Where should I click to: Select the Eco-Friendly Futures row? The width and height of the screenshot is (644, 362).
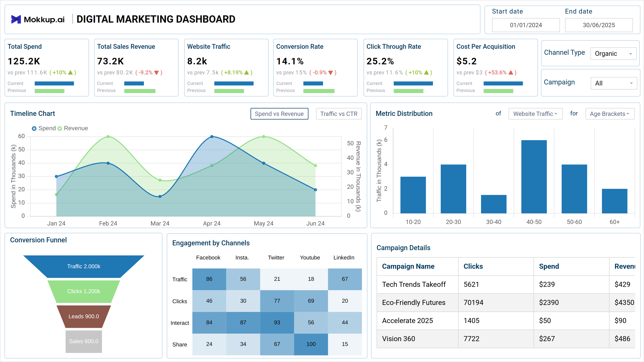click(506, 303)
